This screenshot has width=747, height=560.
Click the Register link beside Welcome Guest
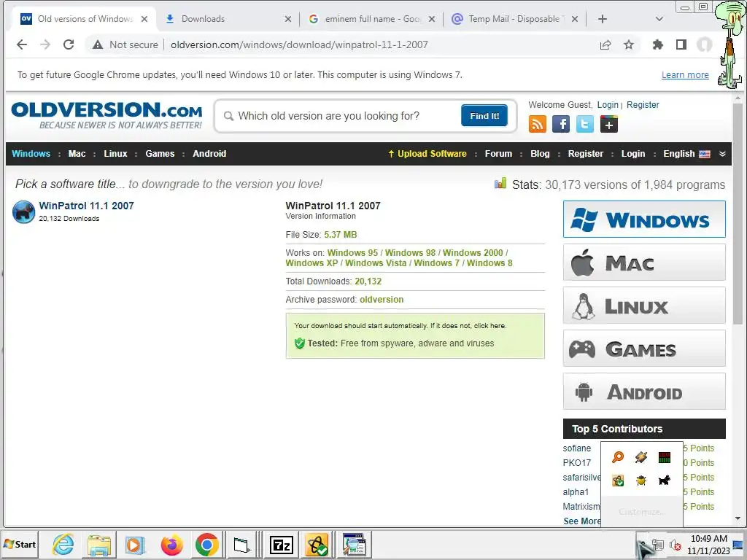click(x=643, y=105)
